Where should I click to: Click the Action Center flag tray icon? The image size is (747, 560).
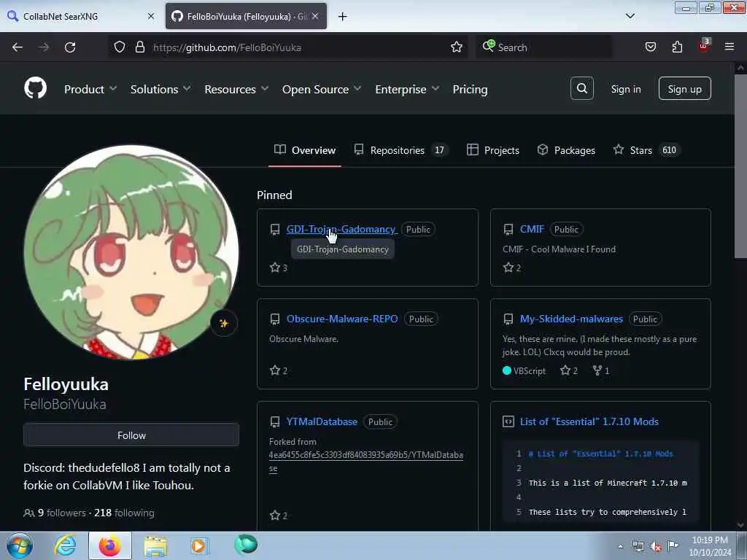coord(673,545)
